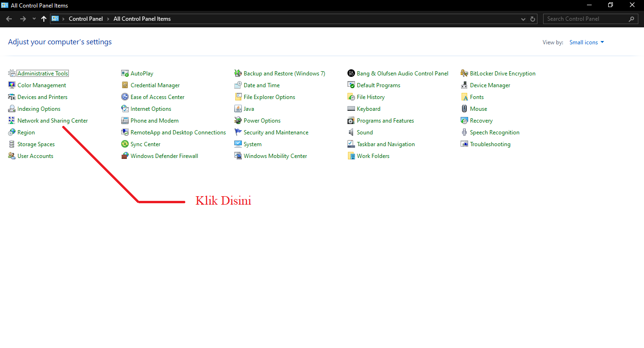The image size is (644, 348).
Task: Open the recent locations dropdown arrow
Action: click(x=34, y=19)
